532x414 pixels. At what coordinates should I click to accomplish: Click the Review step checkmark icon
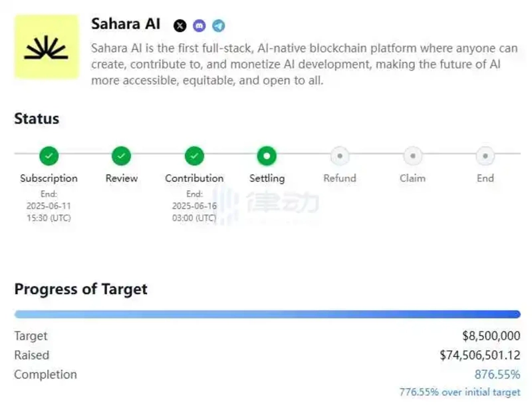click(121, 156)
